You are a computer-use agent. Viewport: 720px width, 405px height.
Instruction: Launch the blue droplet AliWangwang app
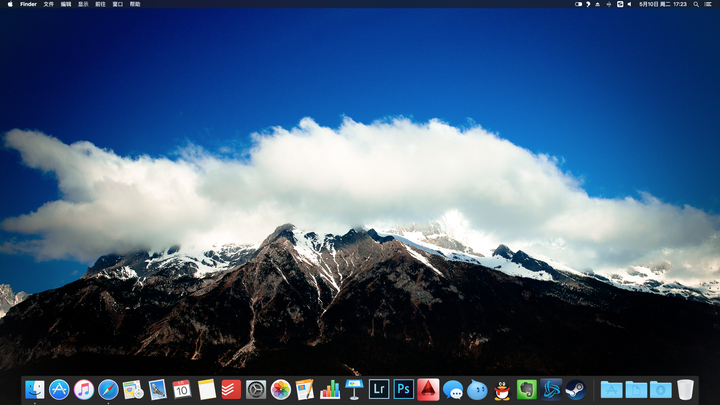[x=477, y=390]
